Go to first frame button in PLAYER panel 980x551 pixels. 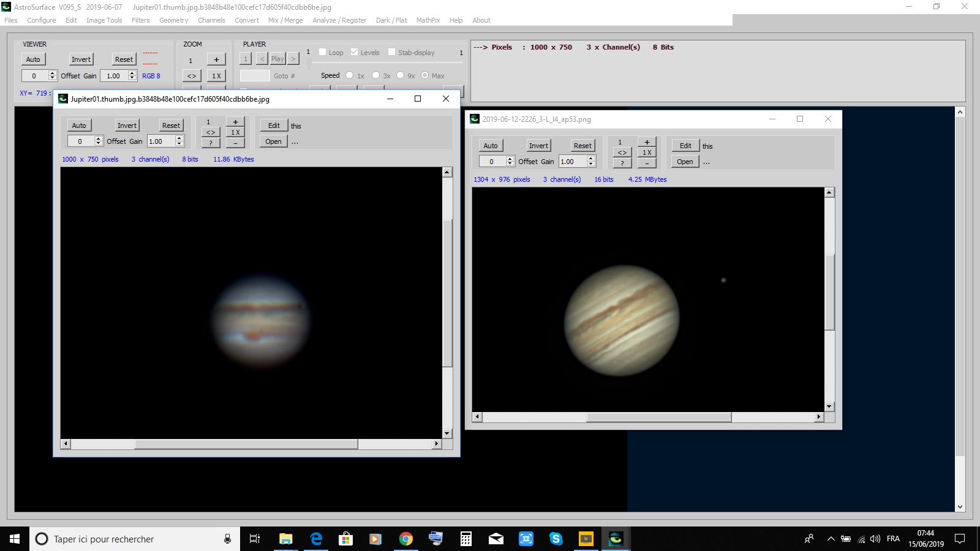pos(246,59)
